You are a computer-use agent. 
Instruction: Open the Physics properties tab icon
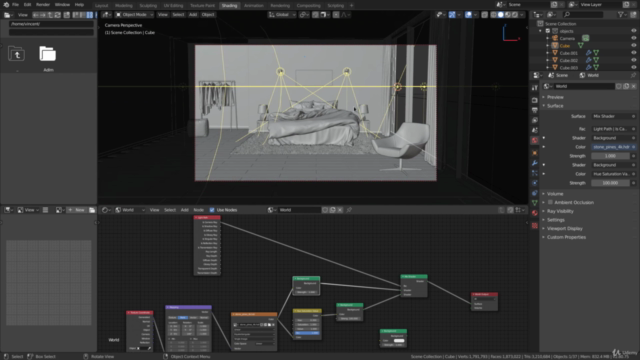coord(535,183)
